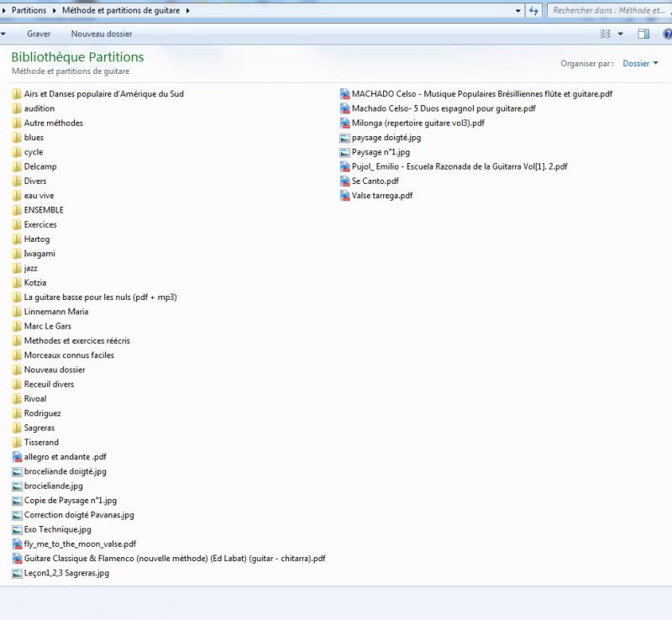
Task: Open the address bar history dropdown arrow
Action: [x=518, y=11]
